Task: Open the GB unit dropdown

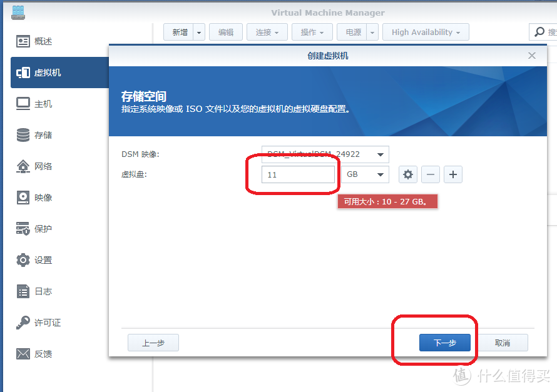Action: [x=365, y=174]
